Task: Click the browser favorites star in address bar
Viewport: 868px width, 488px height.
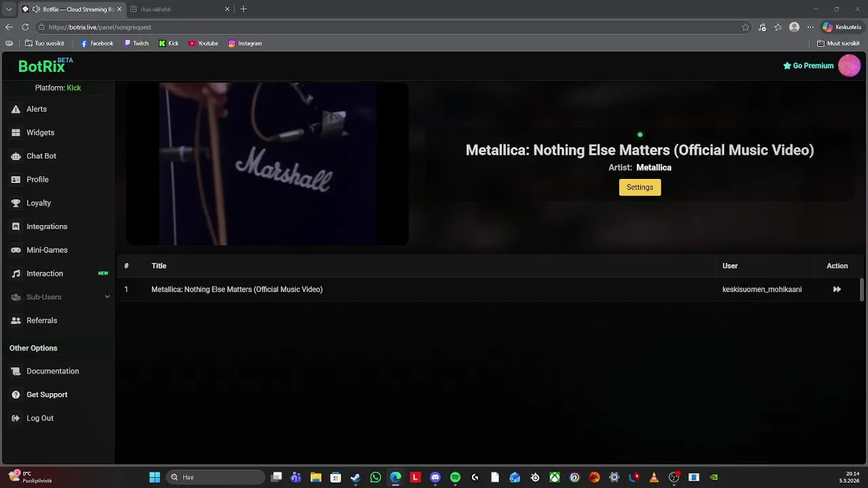Action: (745, 27)
